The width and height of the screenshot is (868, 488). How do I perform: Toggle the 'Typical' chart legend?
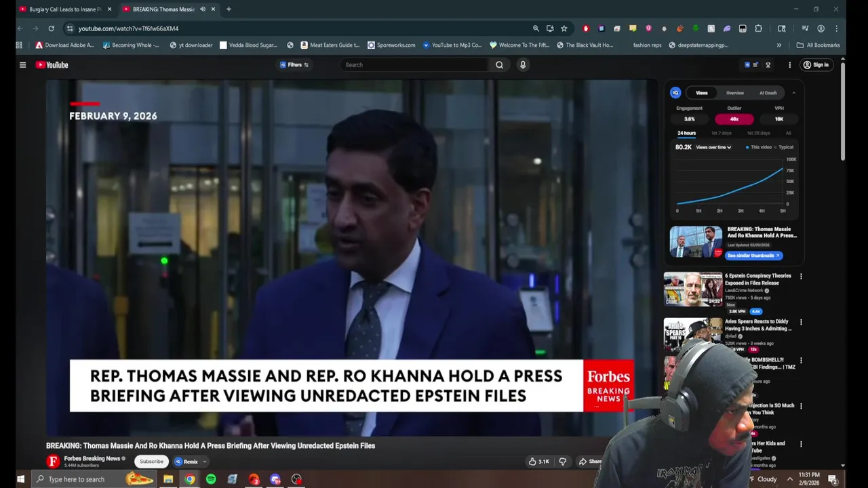(x=785, y=147)
